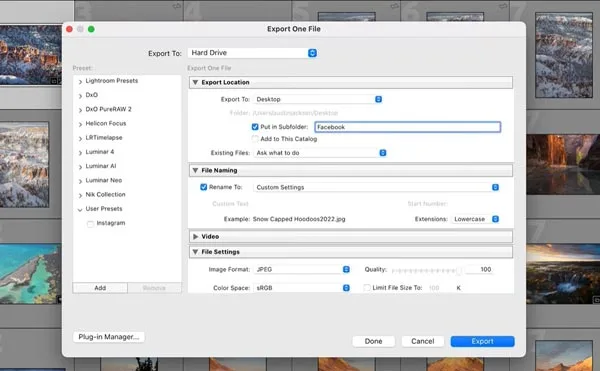The width and height of the screenshot is (600, 371).
Task: Open the Existing Files dropdown
Action: (x=320, y=153)
